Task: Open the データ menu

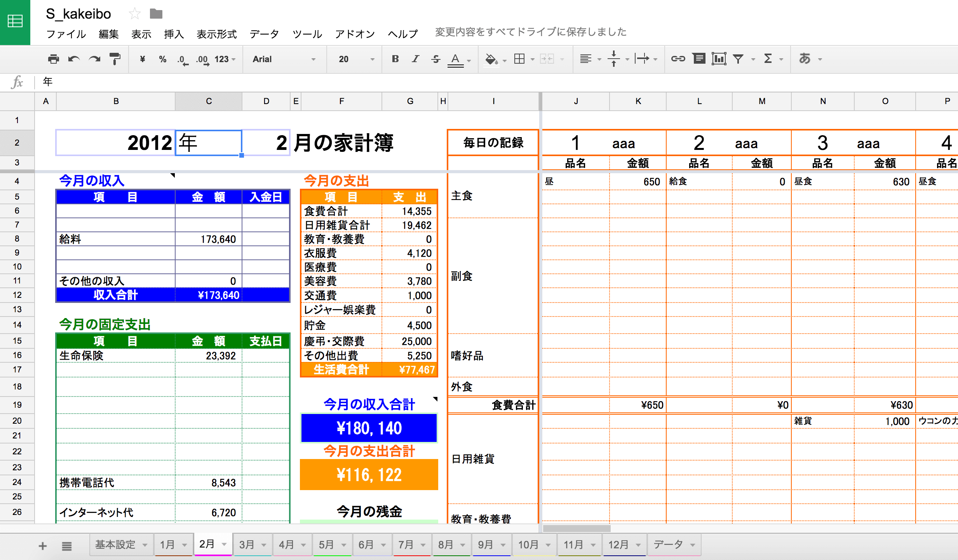Action: click(264, 34)
